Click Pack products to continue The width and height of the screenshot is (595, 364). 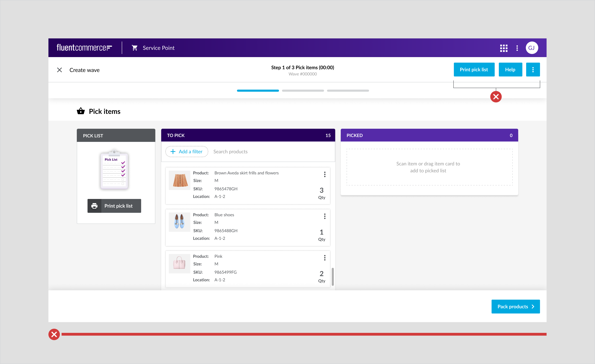[515, 307]
